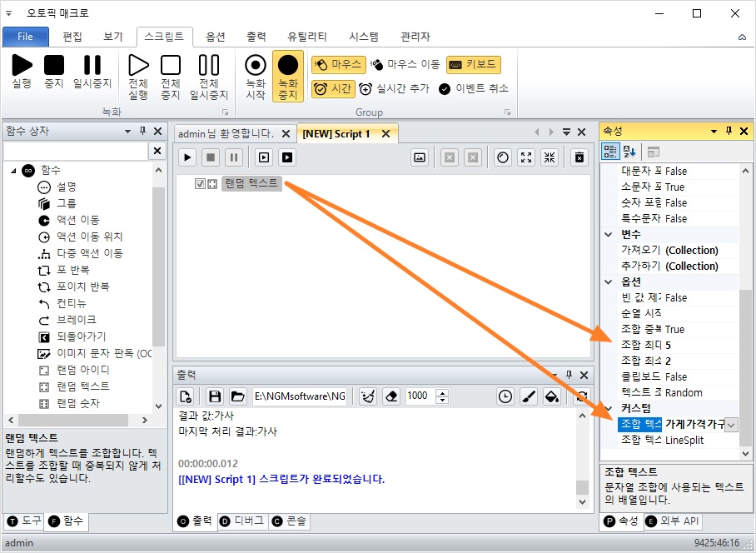The width and height of the screenshot is (756, 553).
Task: Select the 랜덤 텍스트 script action
Action: click(x=251, y=184)
